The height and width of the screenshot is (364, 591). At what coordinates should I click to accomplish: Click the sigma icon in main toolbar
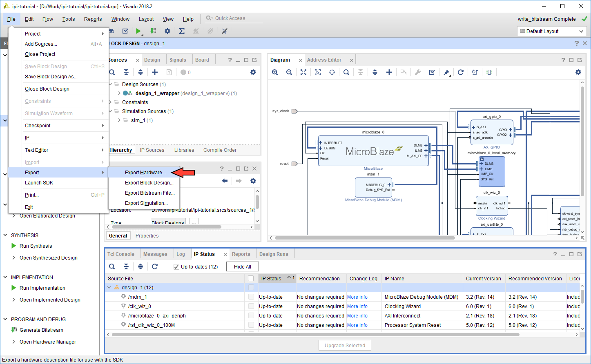(182, 31)
